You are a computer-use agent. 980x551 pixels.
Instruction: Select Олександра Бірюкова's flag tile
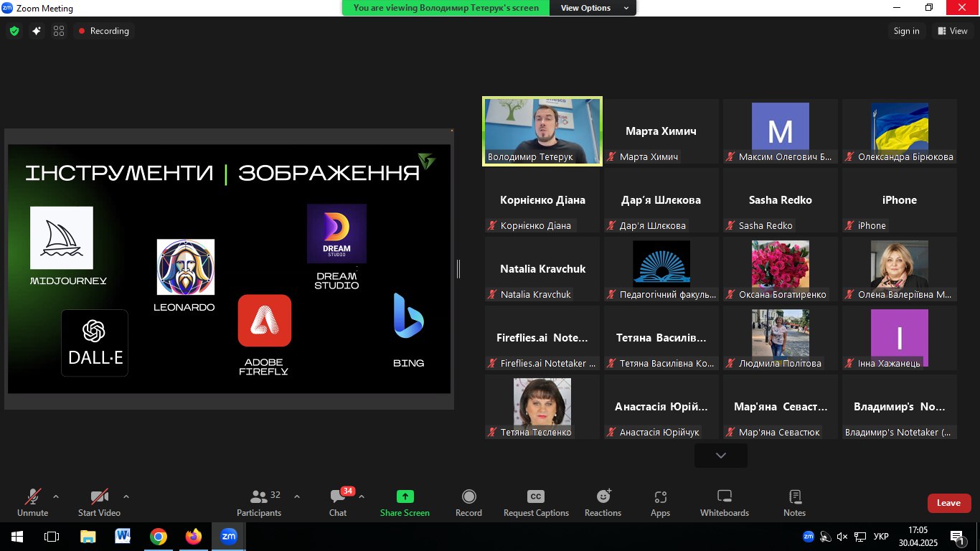pos(900,131)
